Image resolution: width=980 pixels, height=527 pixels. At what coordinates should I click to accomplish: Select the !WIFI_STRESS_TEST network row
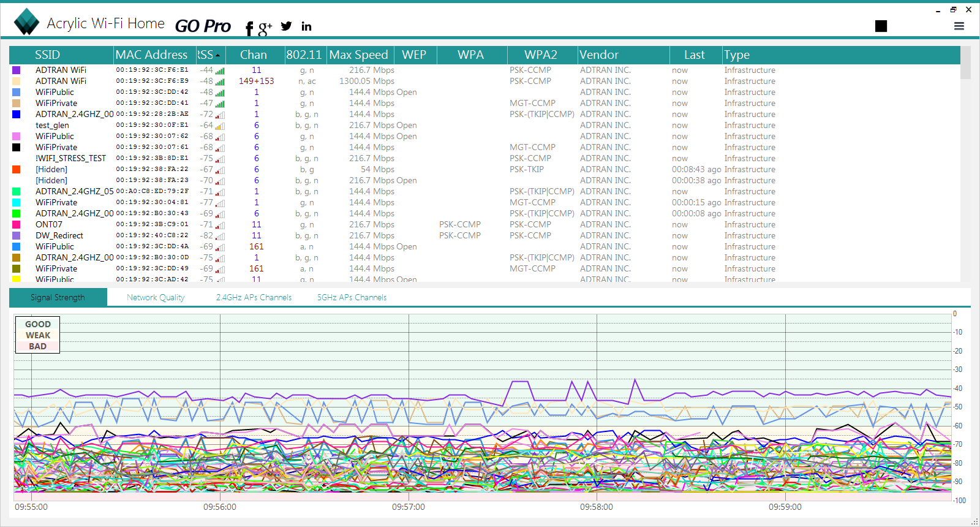point(484,159)
